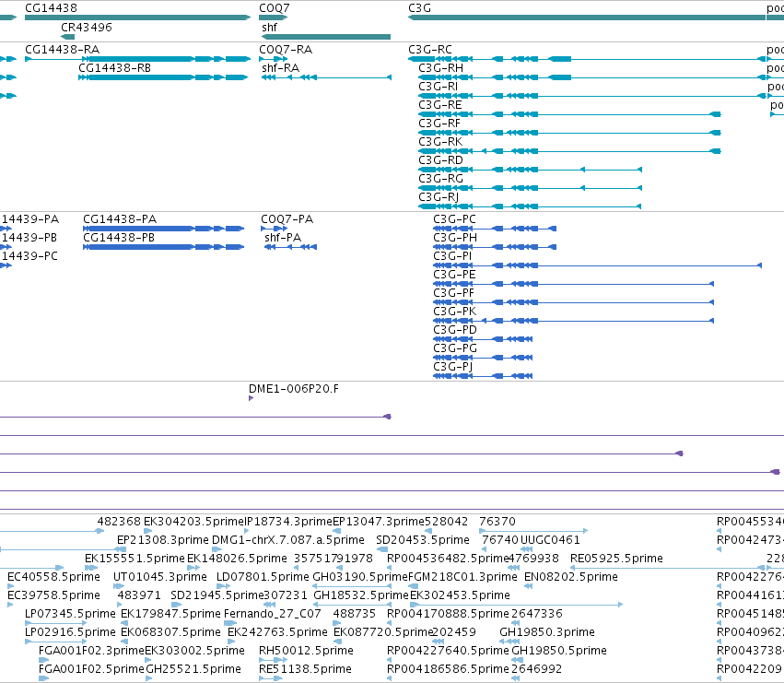Click EST EK155551.5prime label
784x683 pixels.
point(135,559)
